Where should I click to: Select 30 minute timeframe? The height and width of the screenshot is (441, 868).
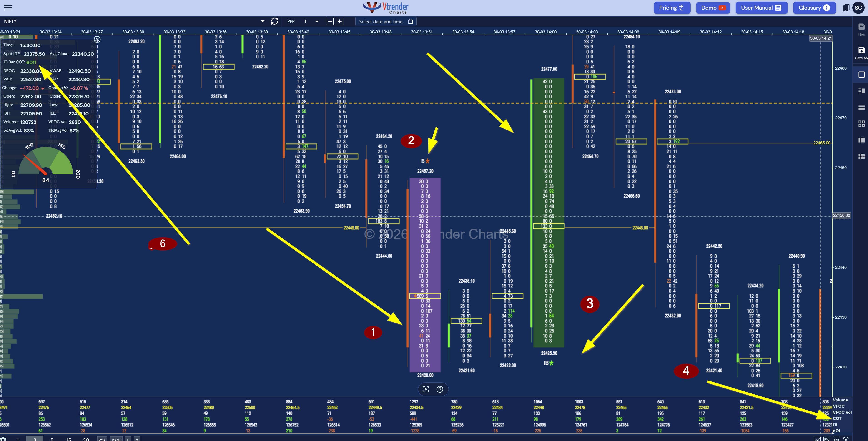pos(86,439)
